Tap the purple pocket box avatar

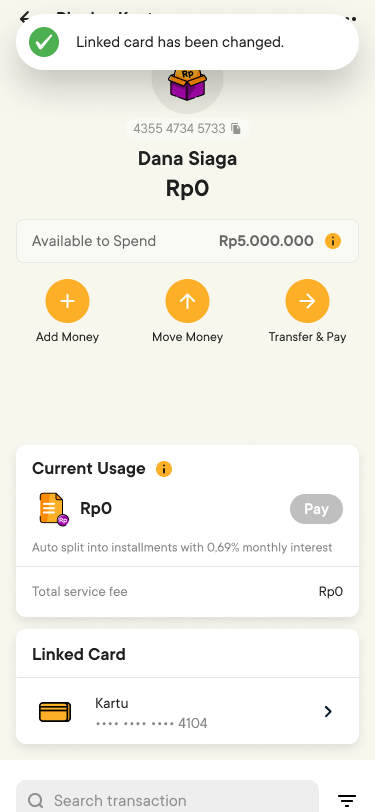point(188,83)
